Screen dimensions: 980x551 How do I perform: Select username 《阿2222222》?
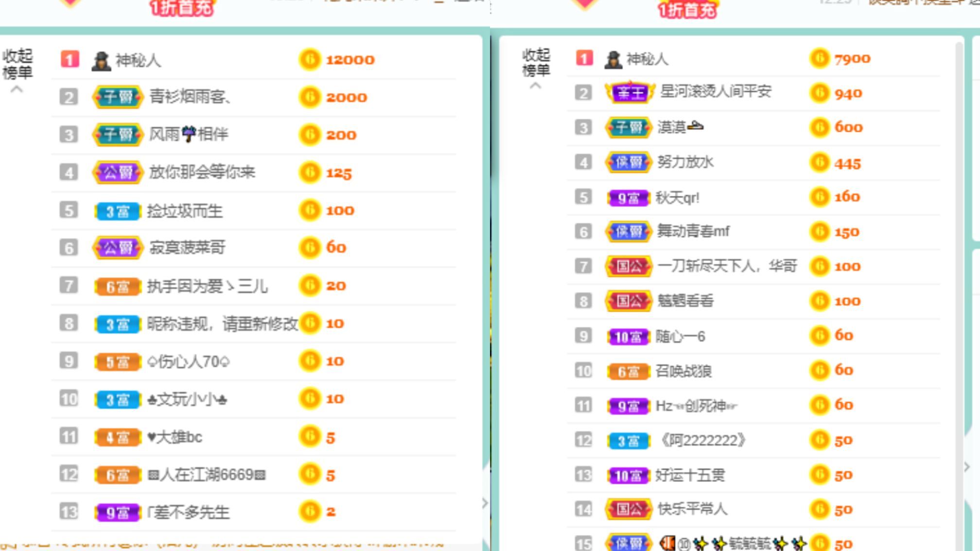click(702, 441)
